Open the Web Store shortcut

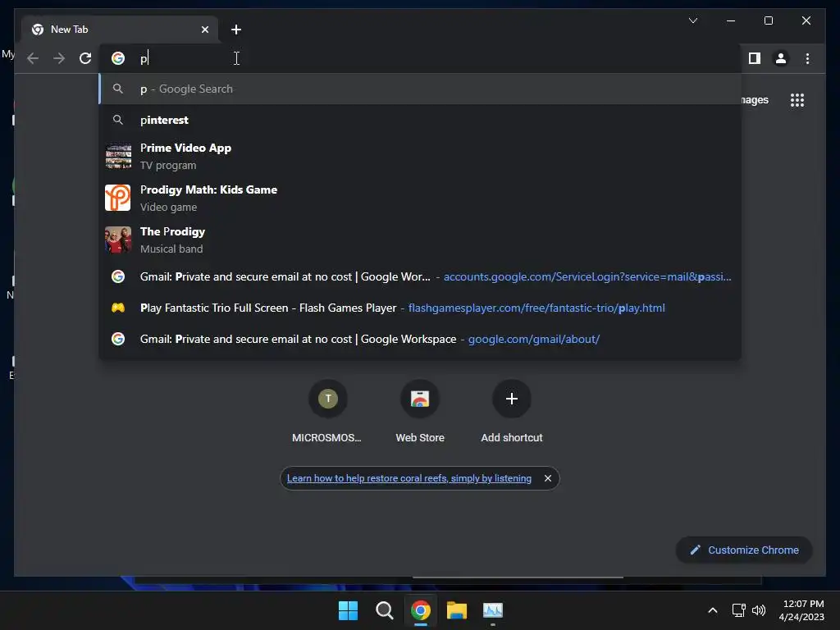(420, 412)
